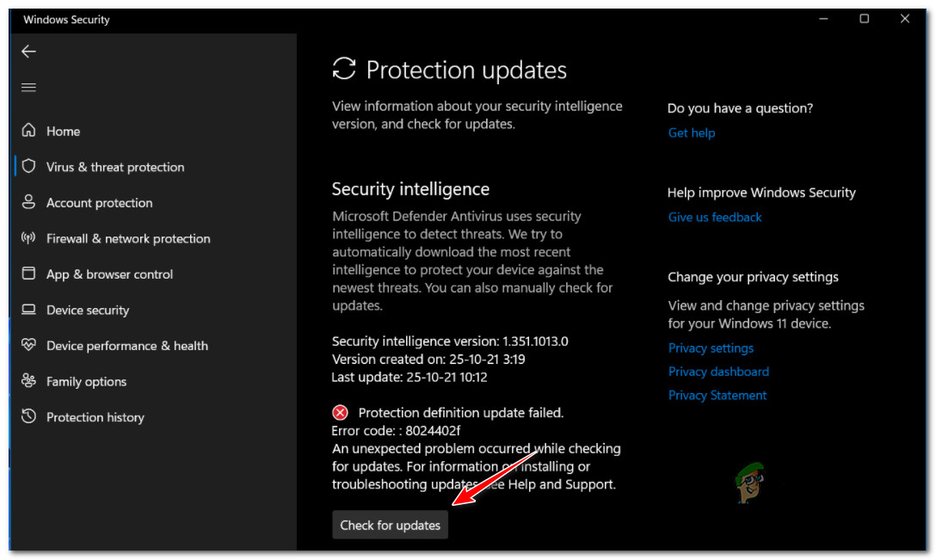936x560 pixels.
Task: Go to the Privacy dashboard link
Action: tap(718, 372)
